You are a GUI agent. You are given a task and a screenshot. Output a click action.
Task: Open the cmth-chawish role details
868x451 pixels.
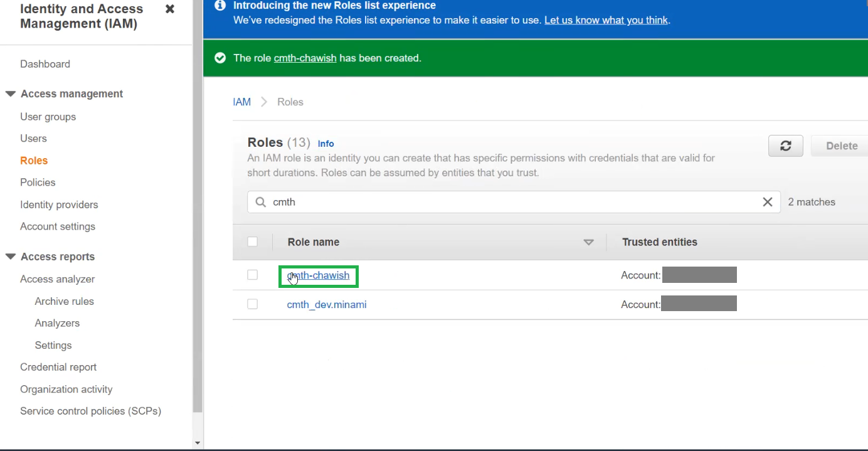pyautogui.click(x=318, y=275)
